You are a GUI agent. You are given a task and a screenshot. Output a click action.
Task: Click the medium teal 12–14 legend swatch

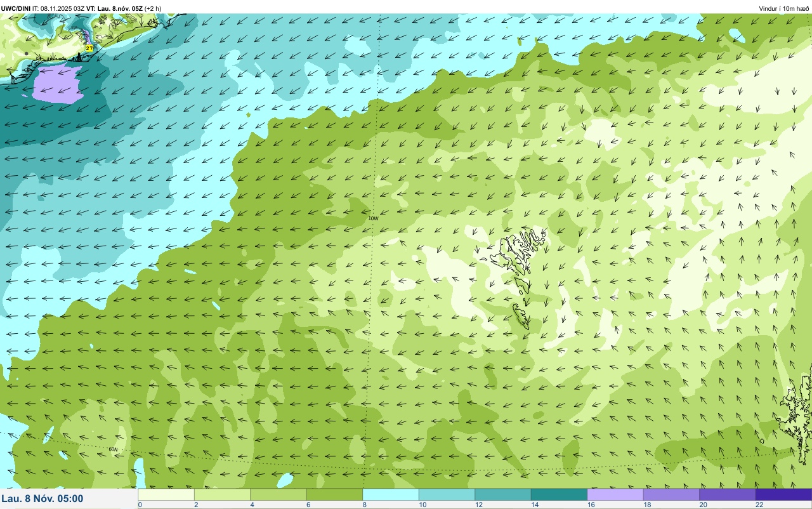click(503, 494)
